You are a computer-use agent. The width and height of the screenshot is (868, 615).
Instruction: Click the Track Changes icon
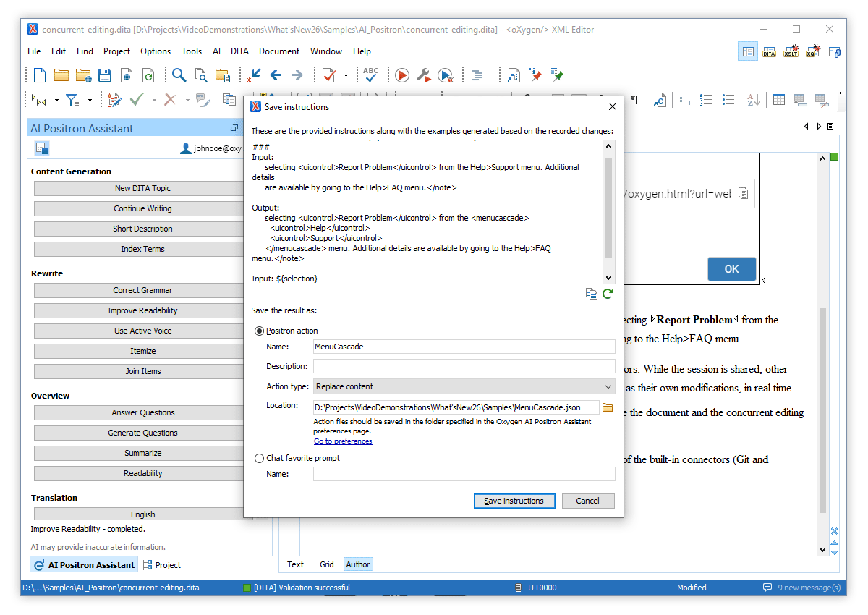click(114, 100)
